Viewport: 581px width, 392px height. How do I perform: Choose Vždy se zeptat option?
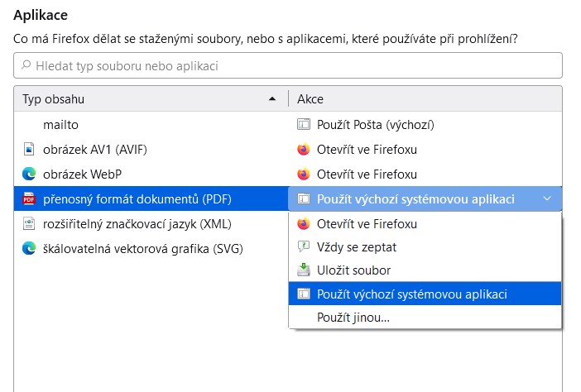coord(425,247)
